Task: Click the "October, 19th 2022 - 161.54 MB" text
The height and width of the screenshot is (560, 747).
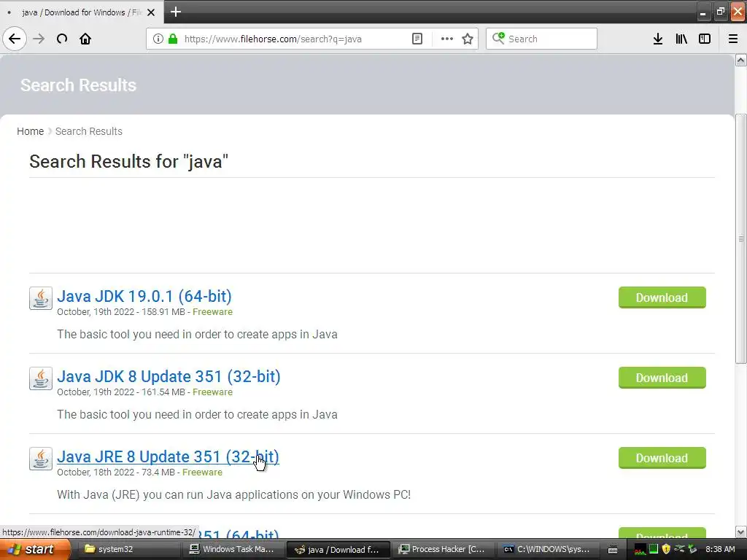Action: coord(121,392)
